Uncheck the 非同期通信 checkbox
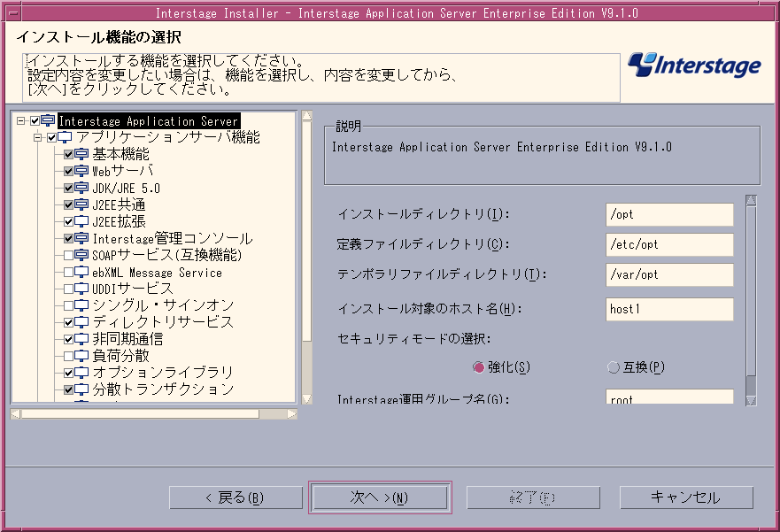The height and width of the screenshot is (532, 780). [x=69, y=340]
